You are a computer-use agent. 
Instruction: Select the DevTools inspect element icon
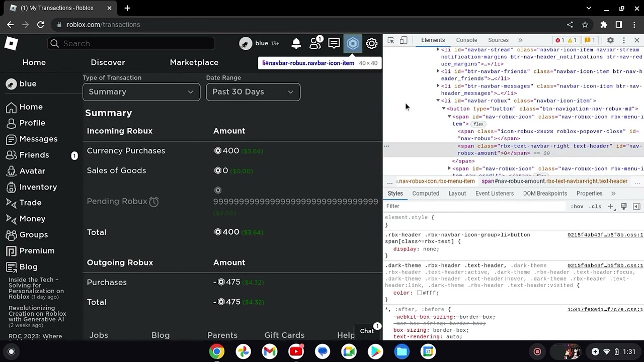pos(391,40)
